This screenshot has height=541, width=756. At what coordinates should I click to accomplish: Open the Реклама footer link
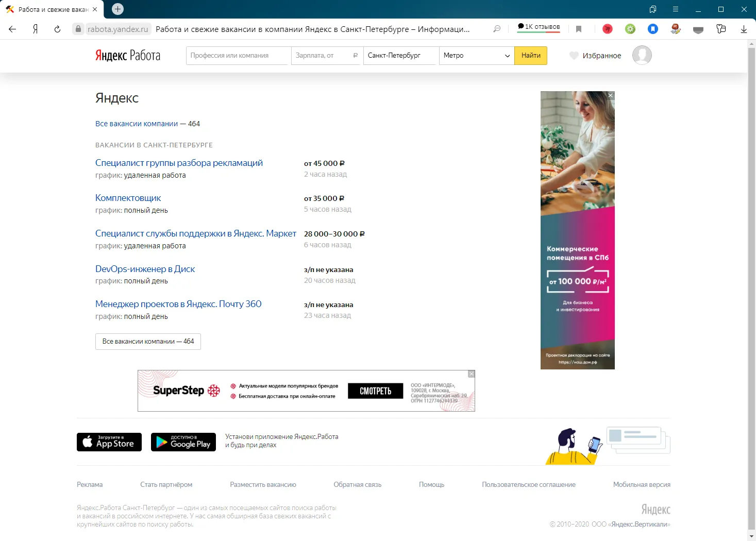pos(90,484)
